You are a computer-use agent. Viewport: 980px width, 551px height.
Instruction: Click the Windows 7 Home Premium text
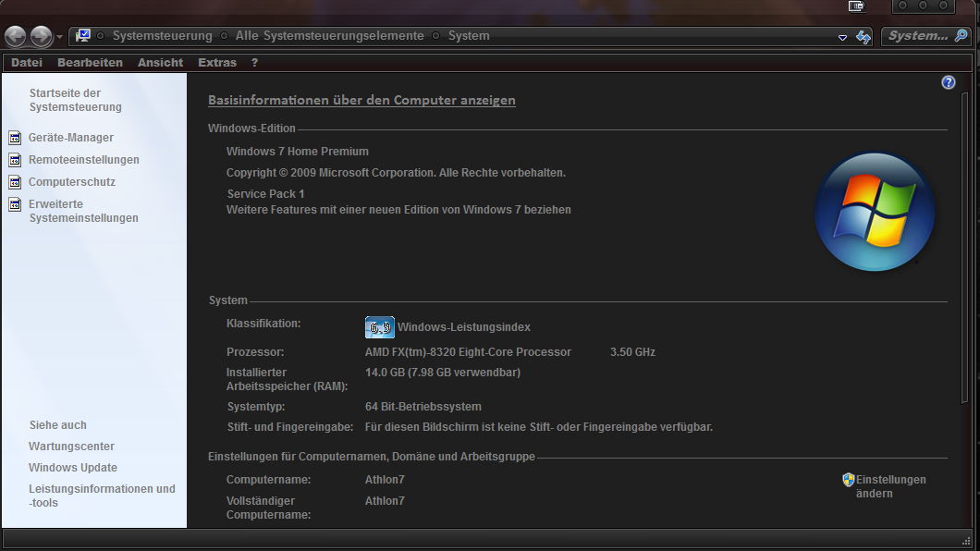(298, 152)
